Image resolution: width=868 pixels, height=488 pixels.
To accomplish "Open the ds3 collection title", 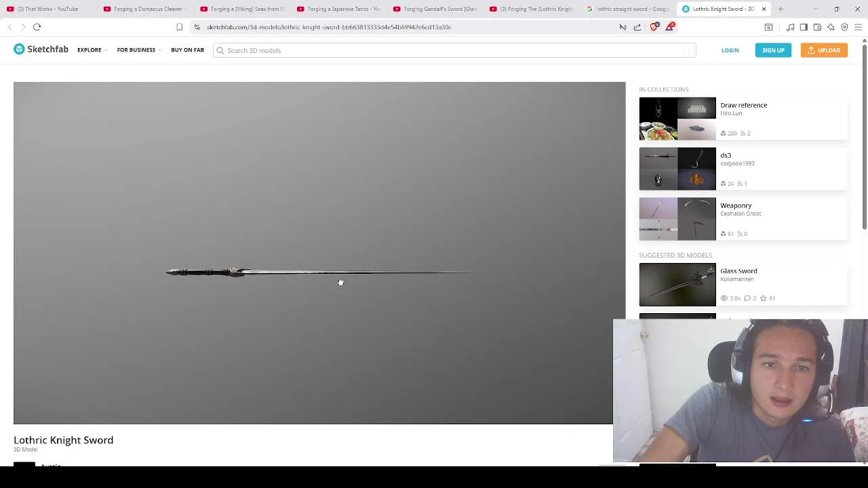I will [726, 155].
